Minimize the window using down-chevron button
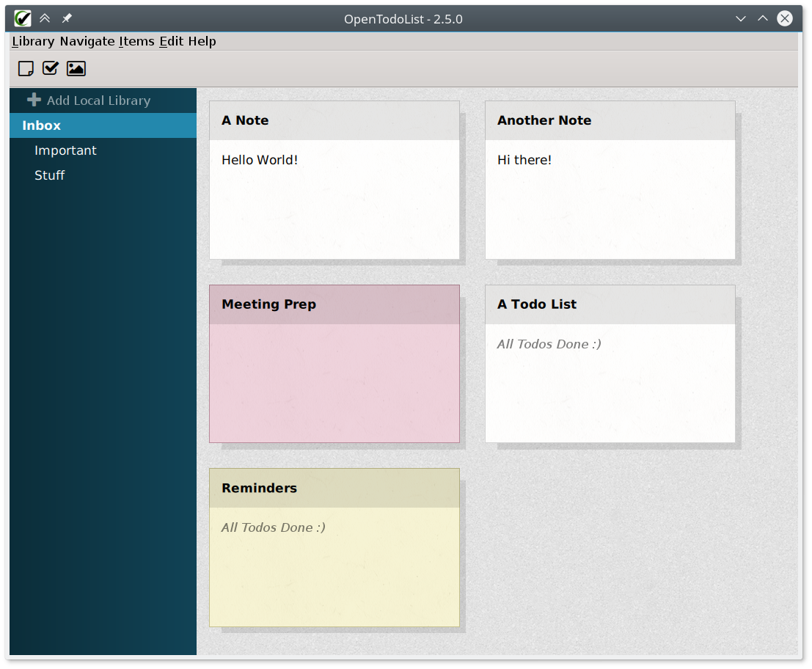812x669 pixels. tap(741, 18)
